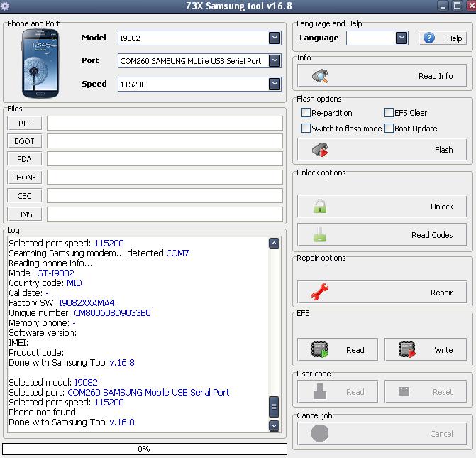Viewport: 476px width, 458px height.
Task: Click log text 'Model: GT-I9082'
Action: pyautogui.click(x=41, y=273)
